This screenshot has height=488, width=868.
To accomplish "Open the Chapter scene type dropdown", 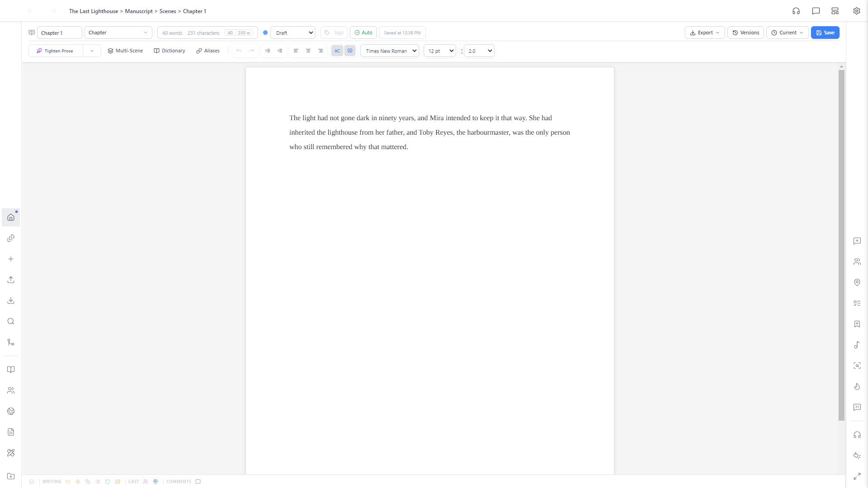I will coord(118,33).
